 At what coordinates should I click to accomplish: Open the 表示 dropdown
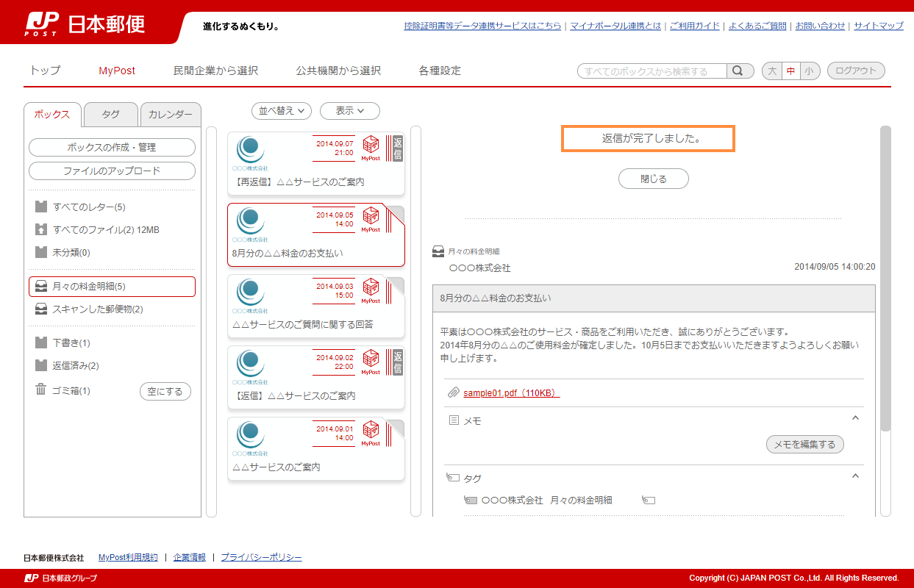click(350, 111)
